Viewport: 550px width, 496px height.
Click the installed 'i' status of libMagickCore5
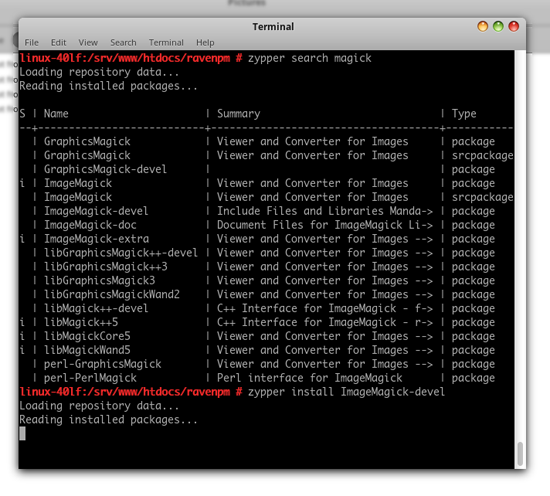(x=22, y=336)
